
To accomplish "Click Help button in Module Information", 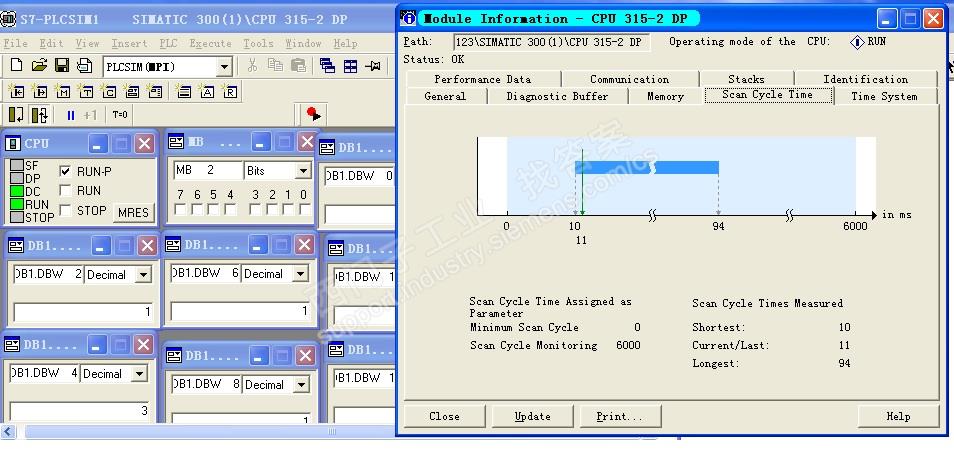I will tap(898, 416).
